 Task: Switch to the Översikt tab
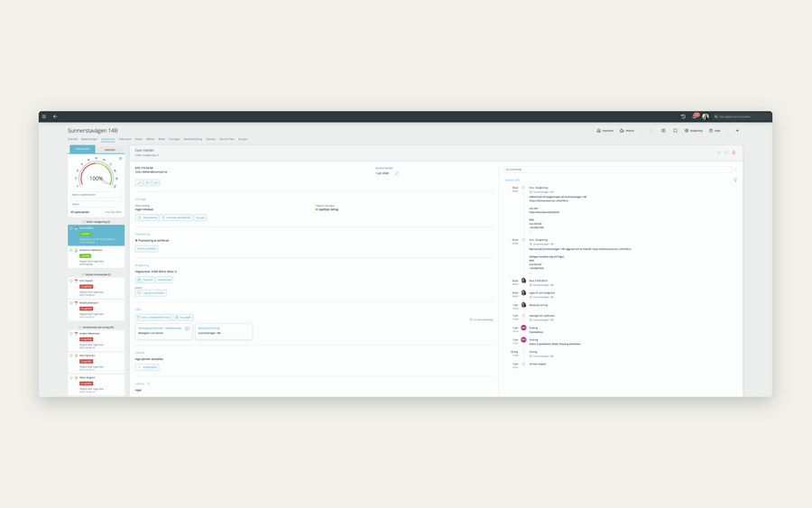click(x=72, y=139)
